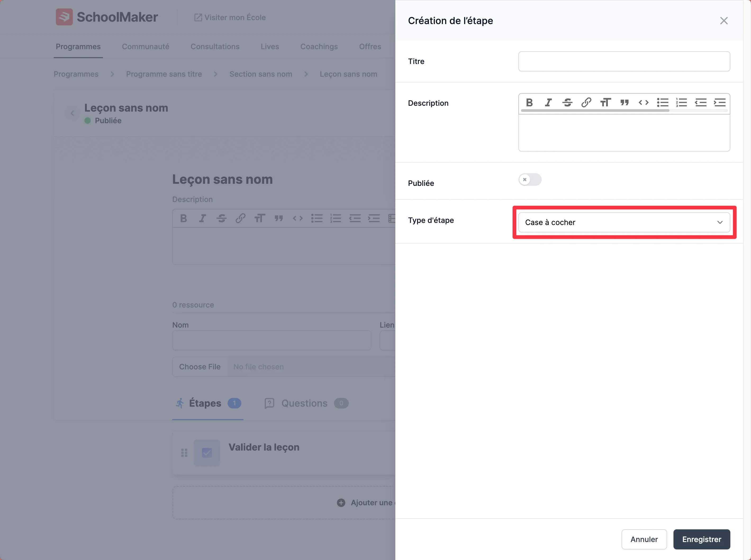Image resolution: width=751 pixels, height=560 pixels.
Task: Click the checkbox icon of Valider la leçon
Action: pos(207,453)
